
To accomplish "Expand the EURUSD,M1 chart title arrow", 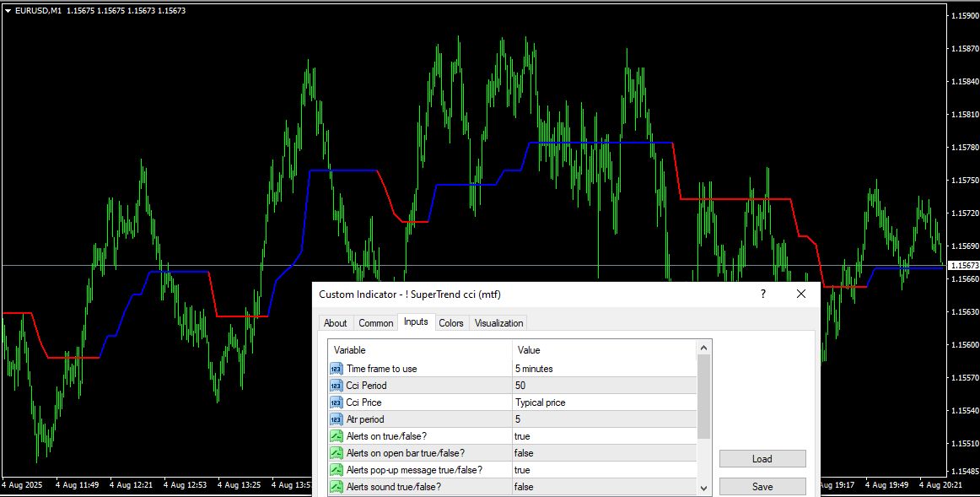I will [x=8, y=11].
